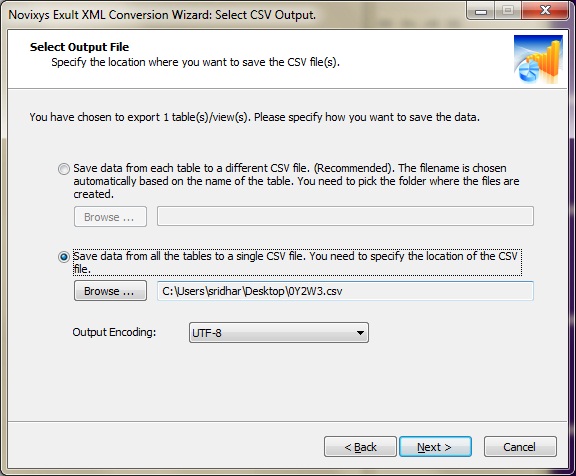Click the disabled Browse button for folder
Screen dimensions: 576x476
[x=110, y=217]
